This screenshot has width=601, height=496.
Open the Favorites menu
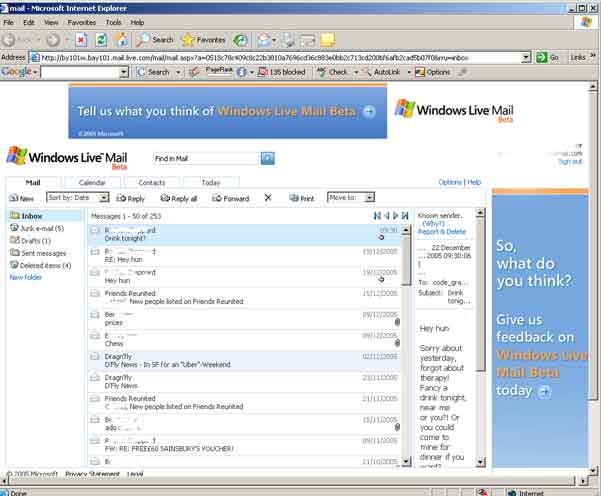coord(82,23)
